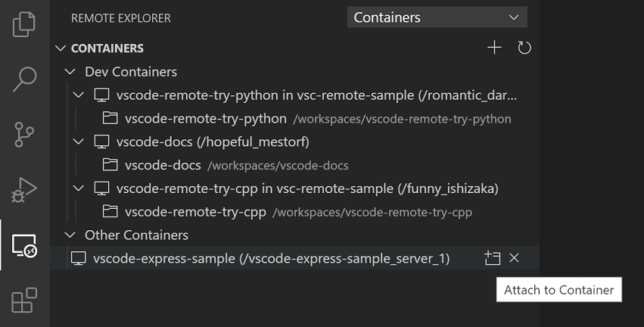Click Attach to Container icon for vscode-express-sample

(x=493, y=258)
